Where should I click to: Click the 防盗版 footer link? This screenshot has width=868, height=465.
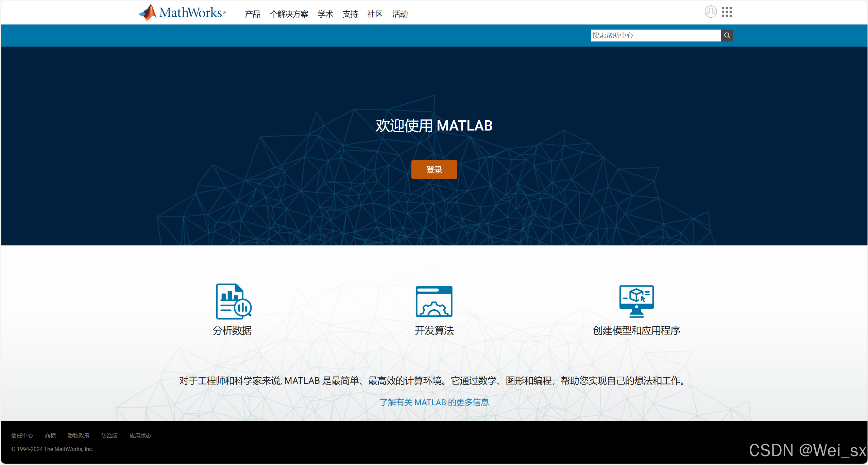(x=109, y=435)
